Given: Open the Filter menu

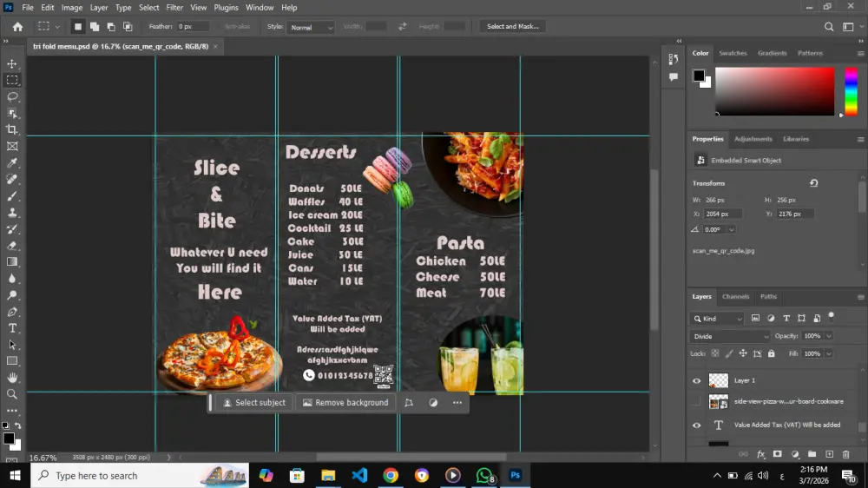Looking at the screenshot, I should 174,8.
